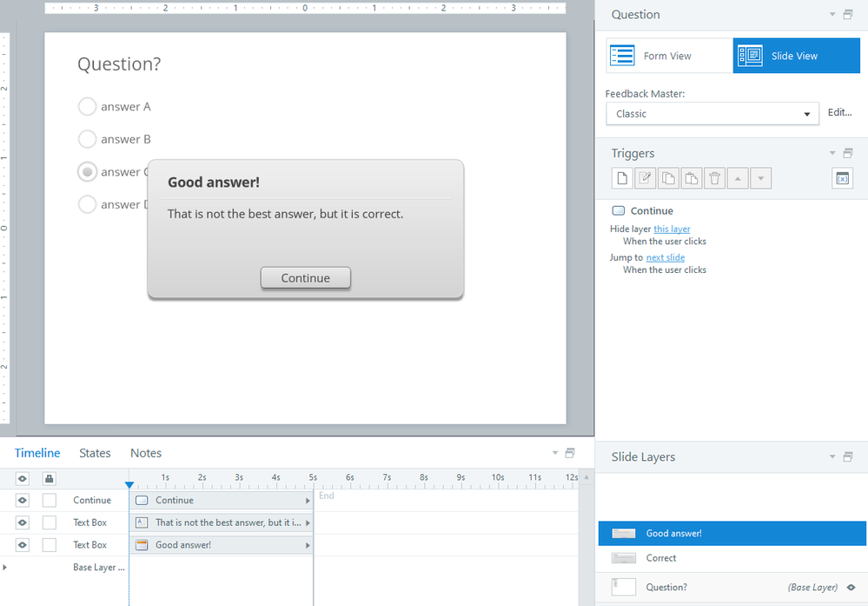Select the answer B radio button
This screenshot has height=606, width=868.
[87, 139]
